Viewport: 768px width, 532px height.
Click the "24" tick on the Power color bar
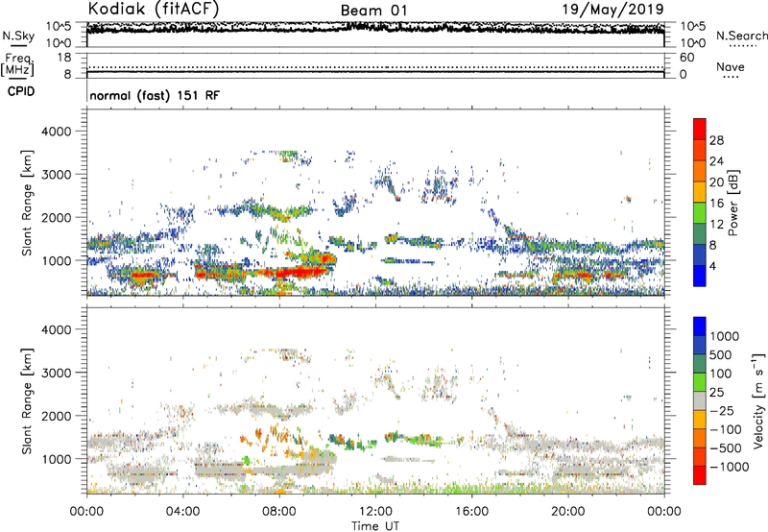coord(716,161)
